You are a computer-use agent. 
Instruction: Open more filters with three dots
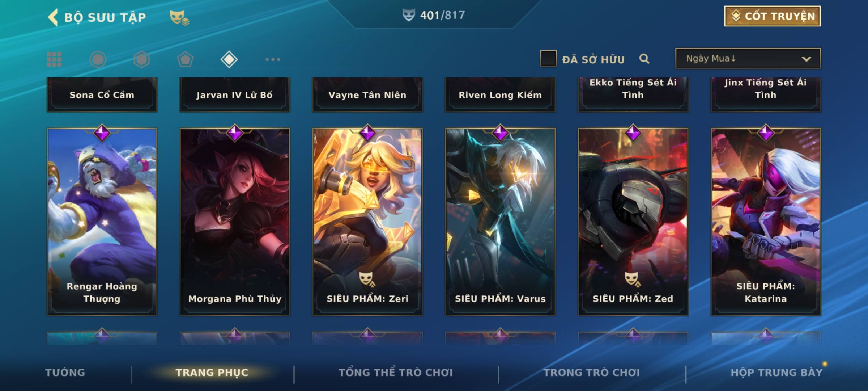coord(273,59)
